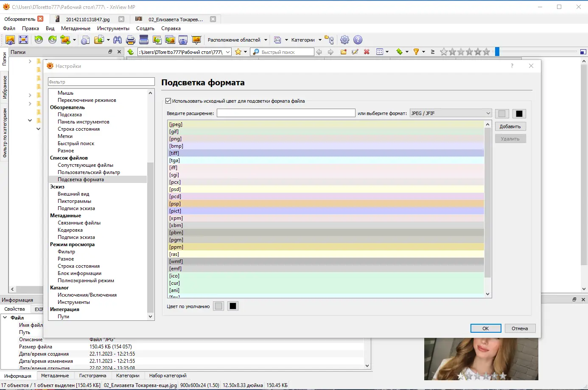Click the black default color swatch
This screenshot has height=390, width=588.
pos(233,306)
